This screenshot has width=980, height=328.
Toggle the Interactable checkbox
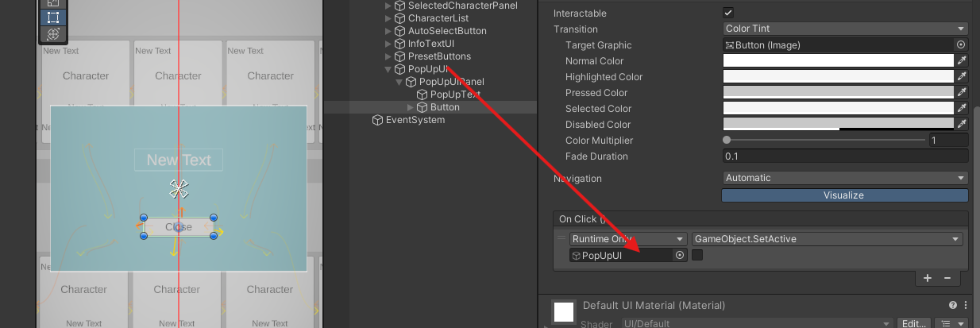(x=728, y=13)
